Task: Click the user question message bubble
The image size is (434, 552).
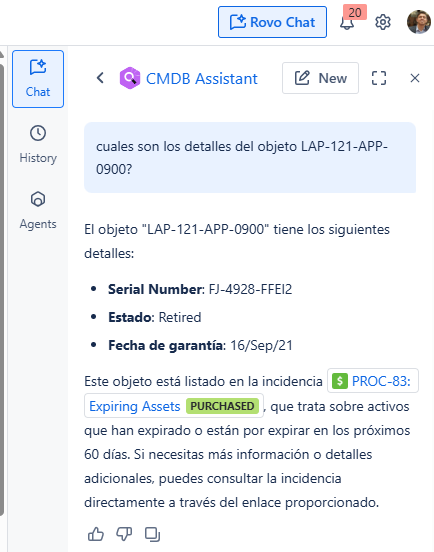Action: [x=250, y=157]
